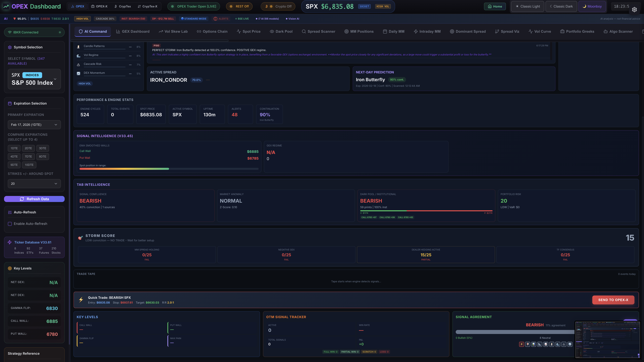Click the Refresh Data button
The image size is (644, 362).
[x=34, y=199]
